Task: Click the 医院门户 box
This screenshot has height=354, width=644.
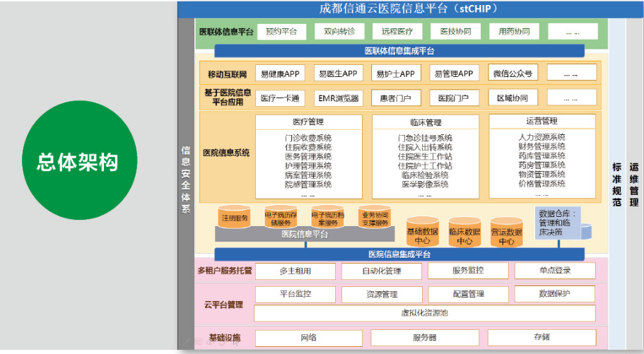Action: point(455,98)
